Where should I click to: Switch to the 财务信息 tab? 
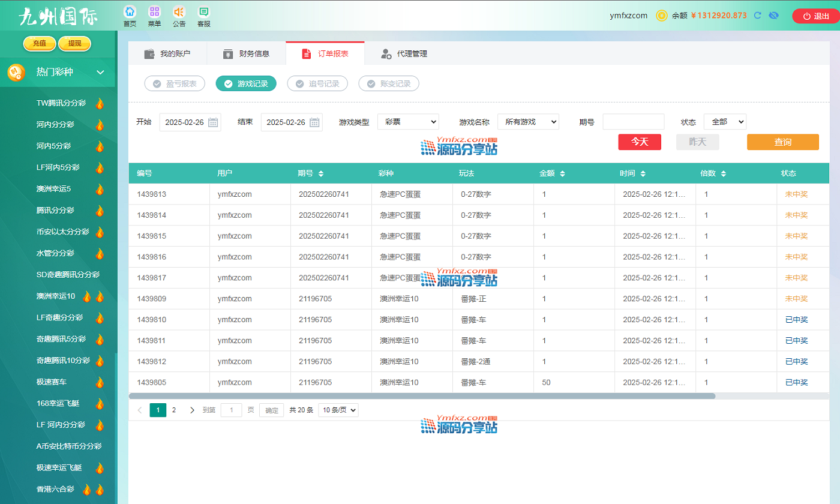pos(246,54)
